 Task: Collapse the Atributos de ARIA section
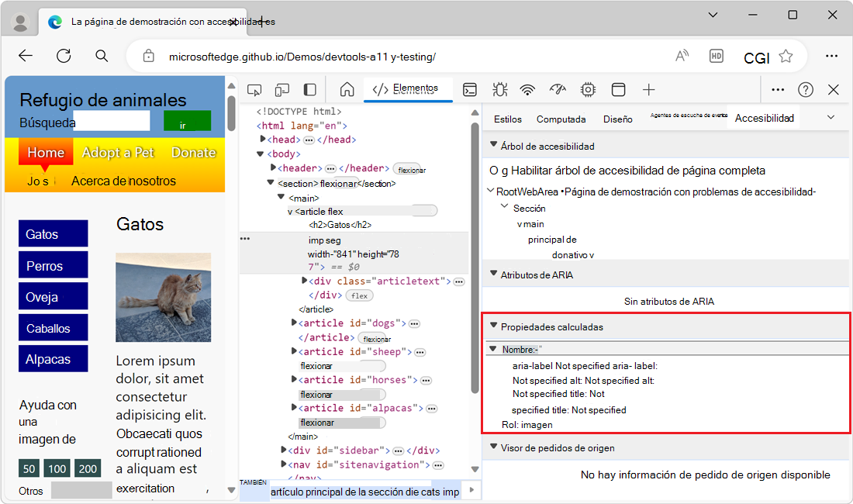click(493, 274)
